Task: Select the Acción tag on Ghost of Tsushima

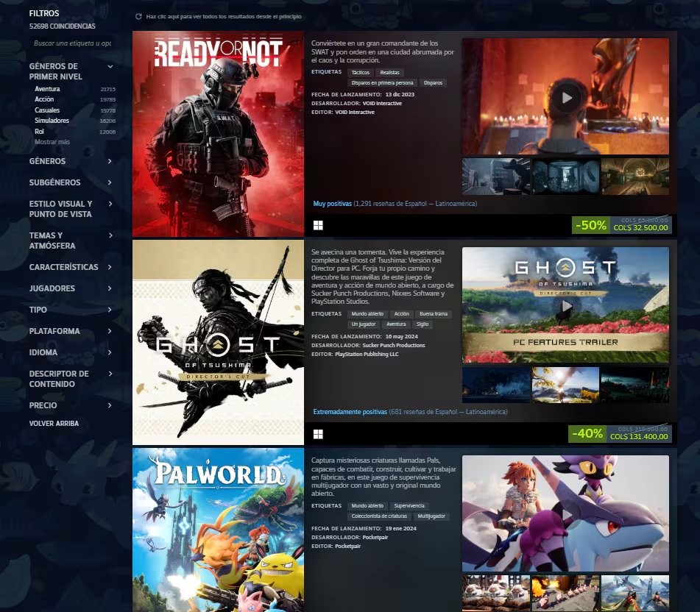Action: 401,314
